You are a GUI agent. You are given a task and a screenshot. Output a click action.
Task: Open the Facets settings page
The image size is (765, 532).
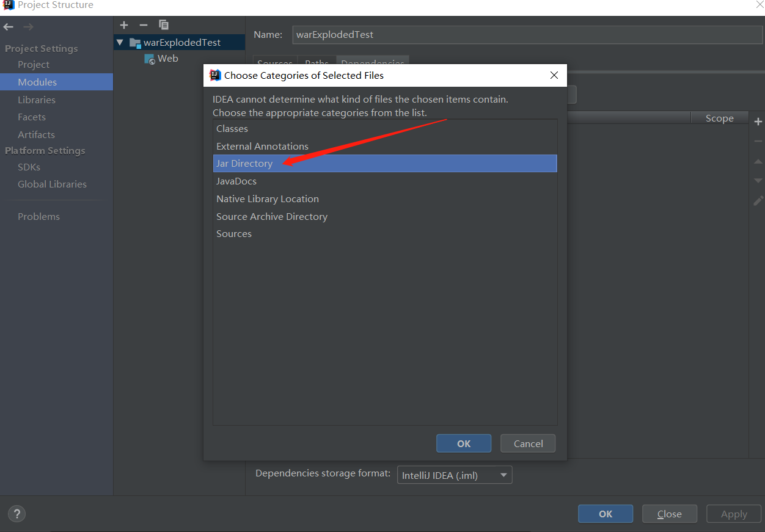(x=32, y=117)
